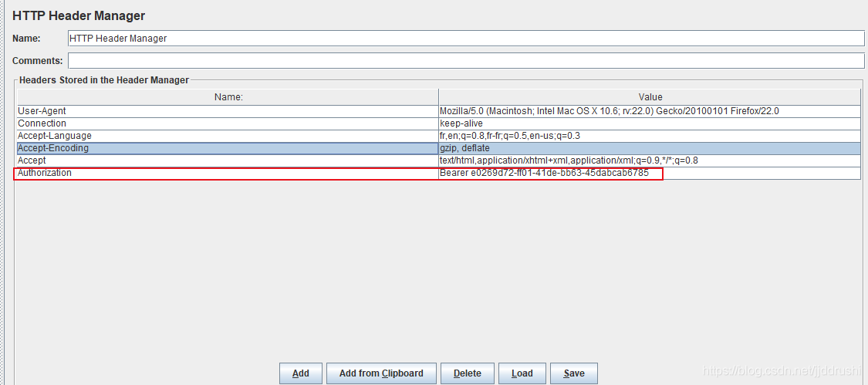Screen dimensions: 868x385
Task: Select the gzip, deflate value cell
Action: [650, 148]
